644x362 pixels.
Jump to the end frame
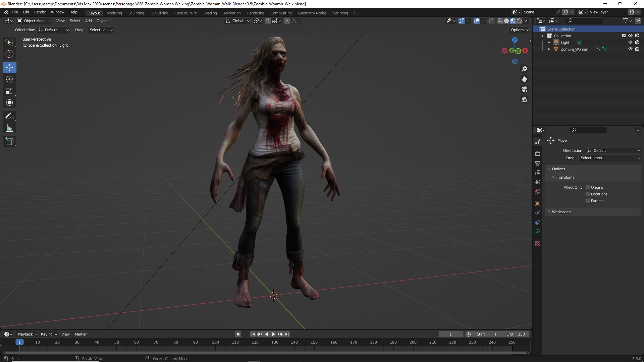click(287, 334)
